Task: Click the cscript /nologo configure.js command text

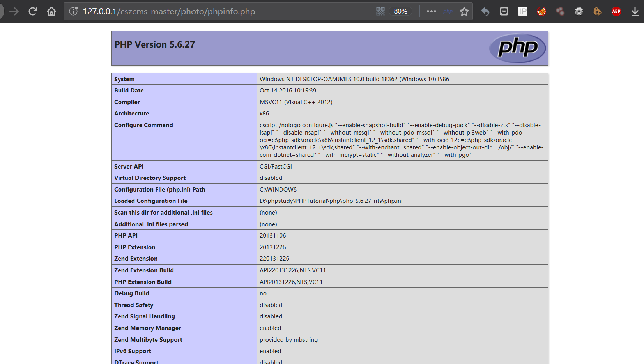Action: point(402,140)
